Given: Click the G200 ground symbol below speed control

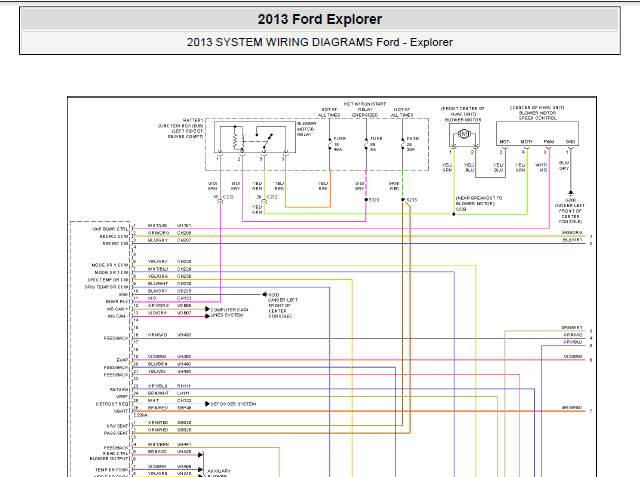Looking at the screenshot, I should (x=570, y=193).
